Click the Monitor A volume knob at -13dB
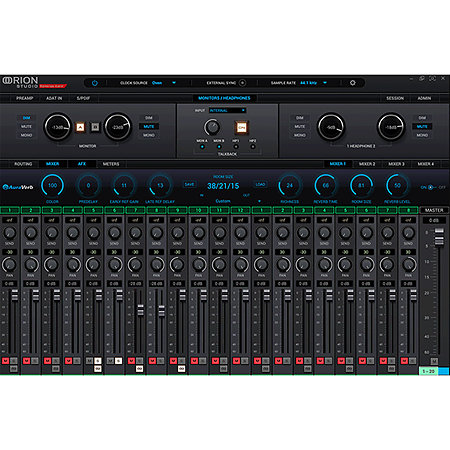 58,127
